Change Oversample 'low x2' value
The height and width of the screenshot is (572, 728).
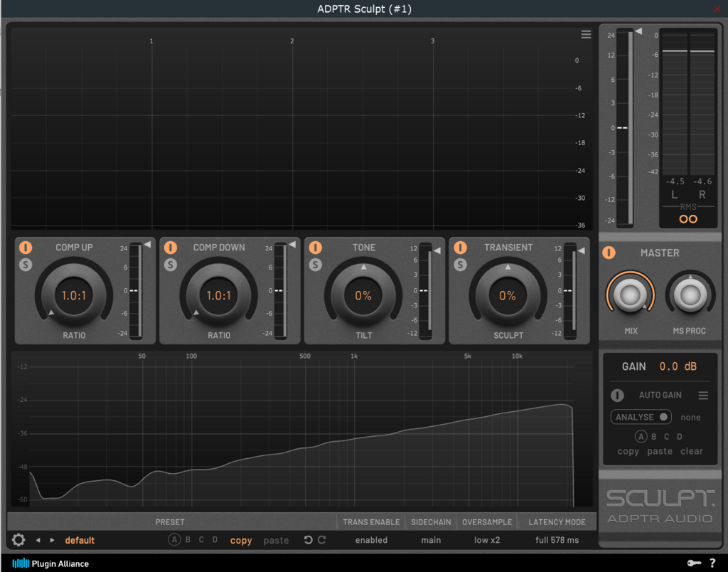[487, 540]
